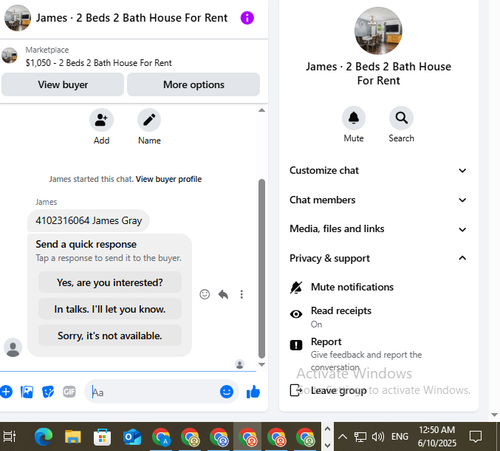The image size is (500, 451).
Task: Open volume control in system tray
Action: point(378,436)
